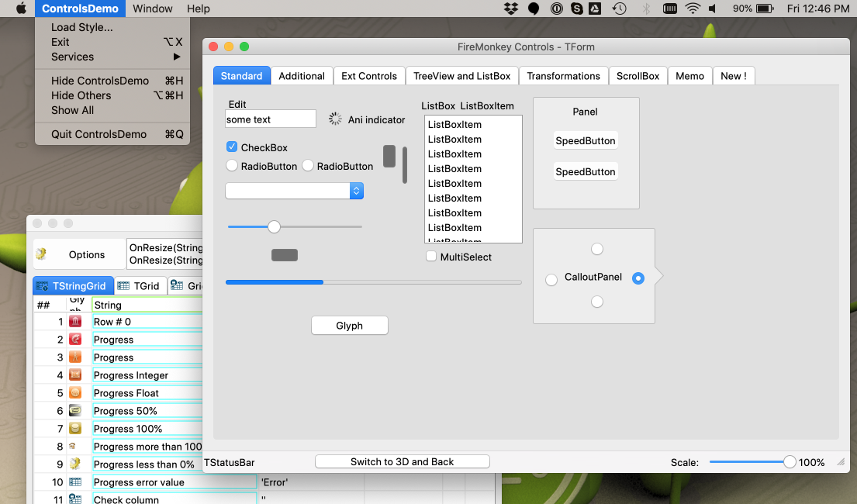Image resolution: width=857 pixels, height=504 pixels.
Task: Click the grid glyph in row 10
Action: tap(75, 482)
